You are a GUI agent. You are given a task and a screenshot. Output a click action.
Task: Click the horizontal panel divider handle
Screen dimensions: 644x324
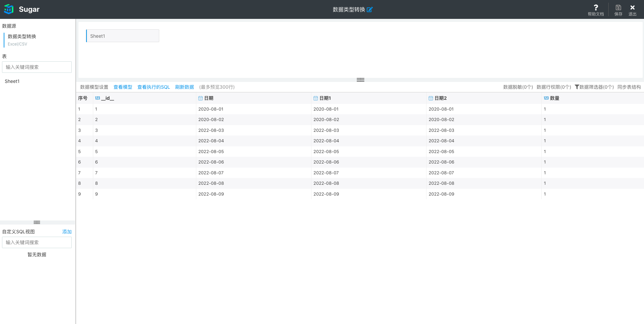(x=360, y=80)
